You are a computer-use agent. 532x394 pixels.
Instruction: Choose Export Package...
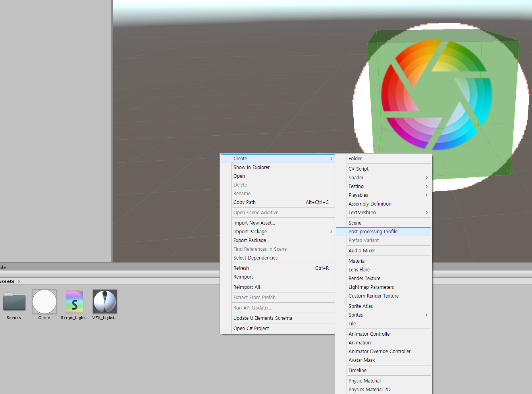[278, 240]
